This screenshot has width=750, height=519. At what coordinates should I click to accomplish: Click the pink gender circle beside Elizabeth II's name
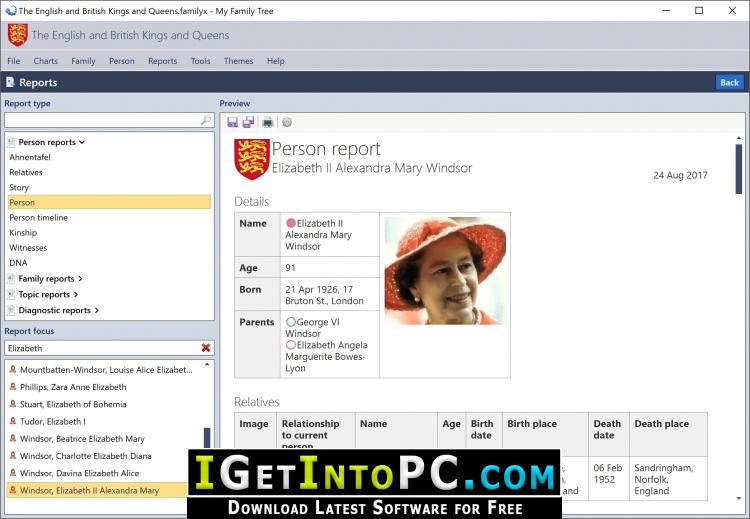click(x=291, y=223)
